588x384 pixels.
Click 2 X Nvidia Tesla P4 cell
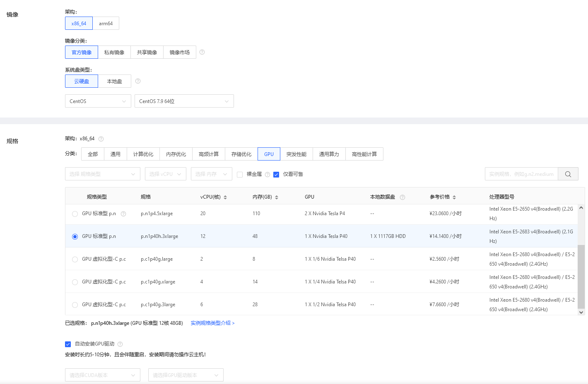pyautogui.click(x=325, y=214)
